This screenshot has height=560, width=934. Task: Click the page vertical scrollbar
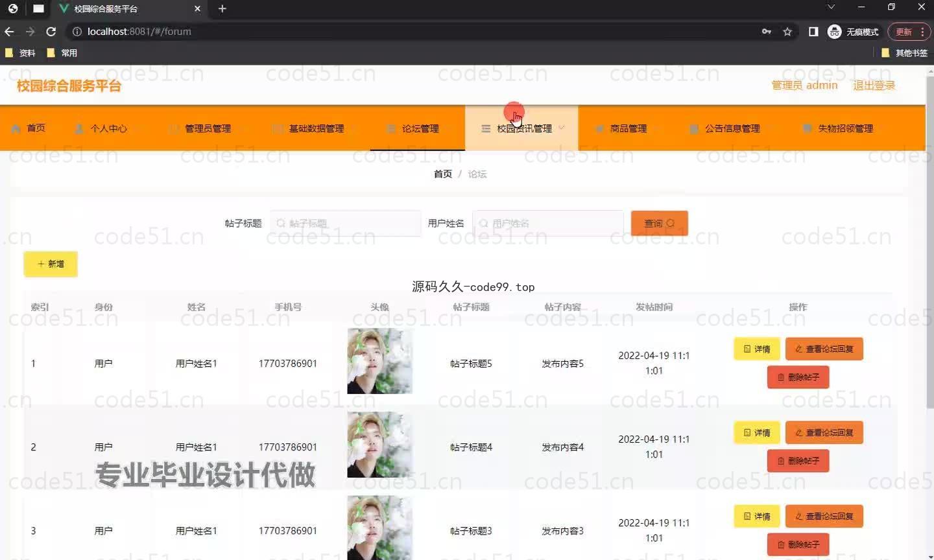(x=930, y=243)
